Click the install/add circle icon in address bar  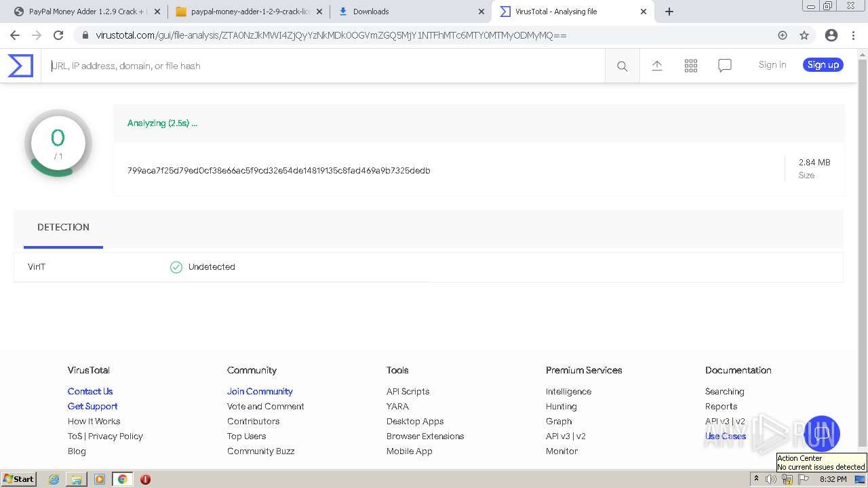click(783, 35)
